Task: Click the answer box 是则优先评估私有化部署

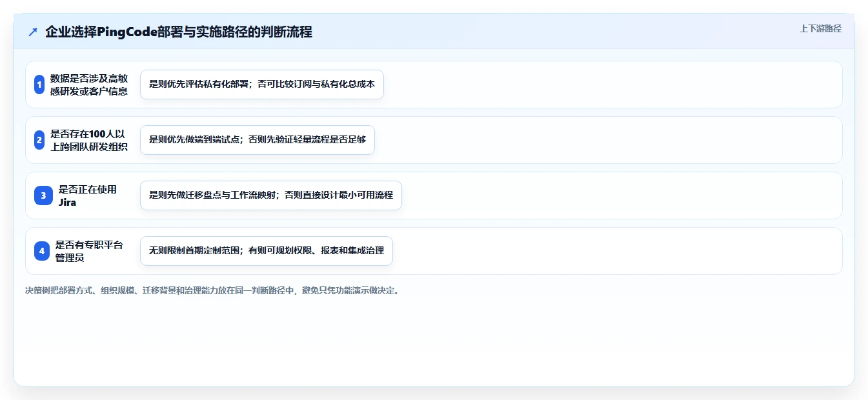Action: tap(262, 85)
